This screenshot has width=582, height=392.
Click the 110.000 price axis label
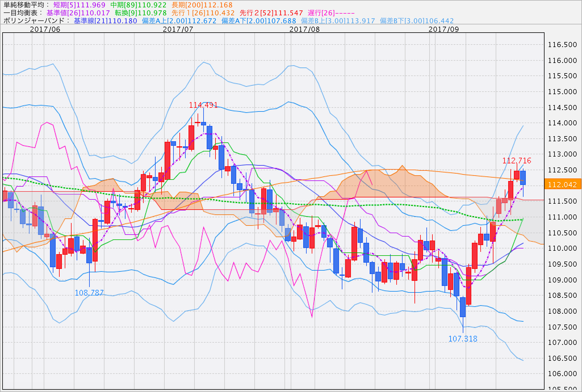tap(562, 248)
